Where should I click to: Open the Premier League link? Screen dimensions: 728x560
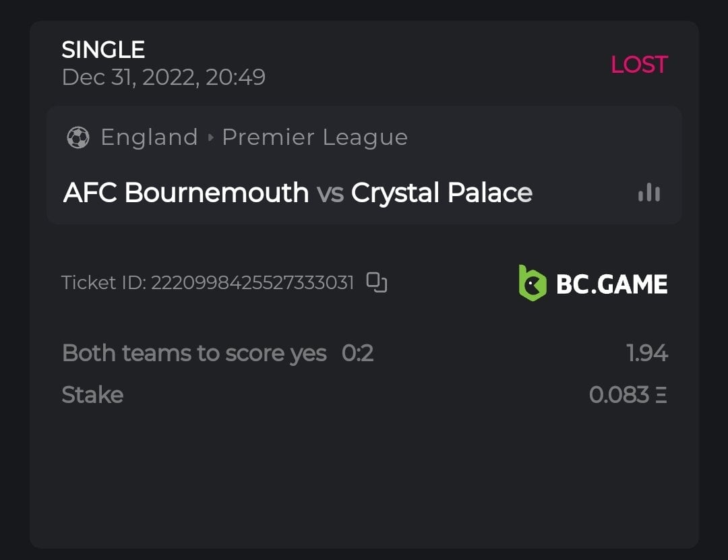(x=315, y=137)
